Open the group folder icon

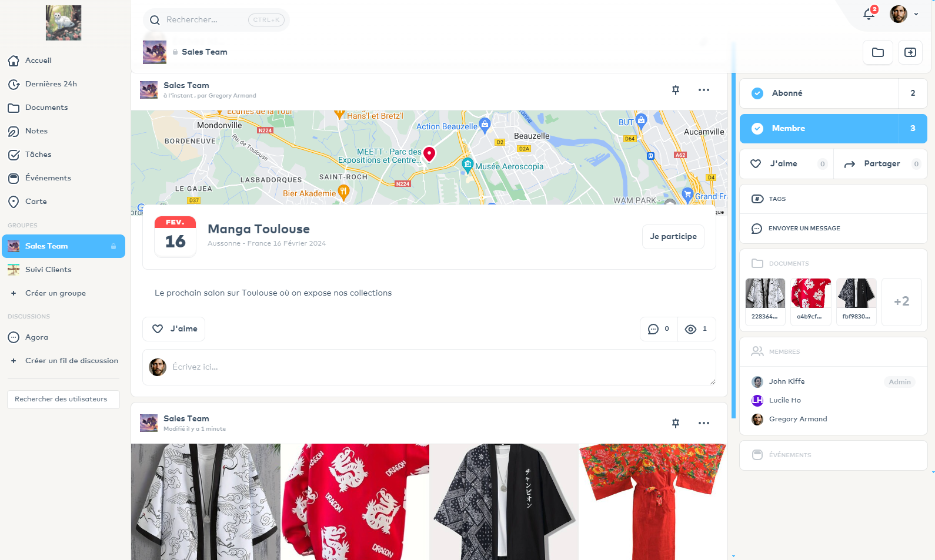coord(877,52)
